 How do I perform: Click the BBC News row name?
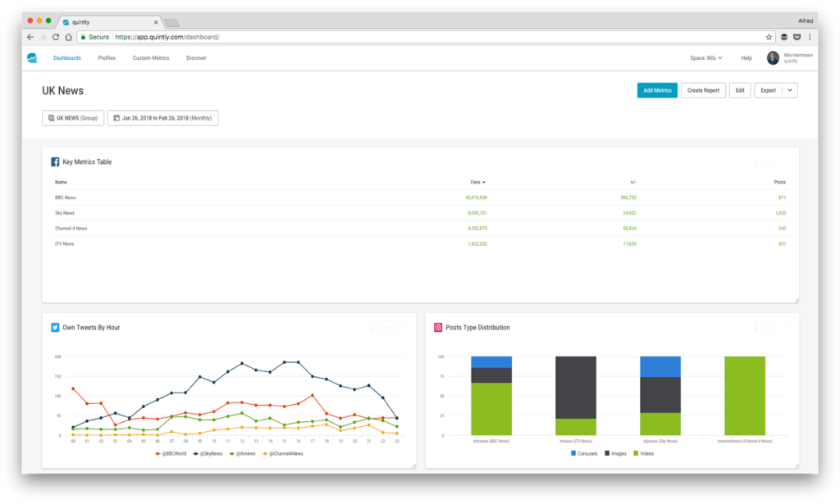(66, 198)
